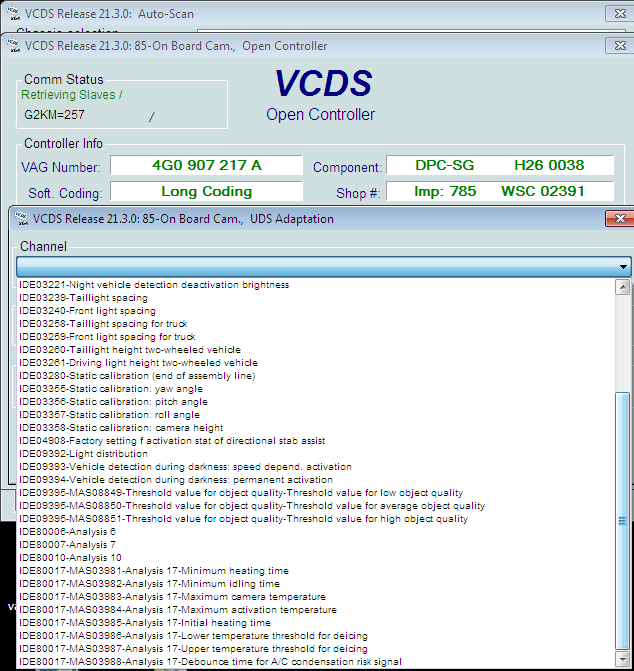This screenshot has width=634, height=671.
Task: Click the Soft. Coding field Long Coding
Action: point(207,191)
